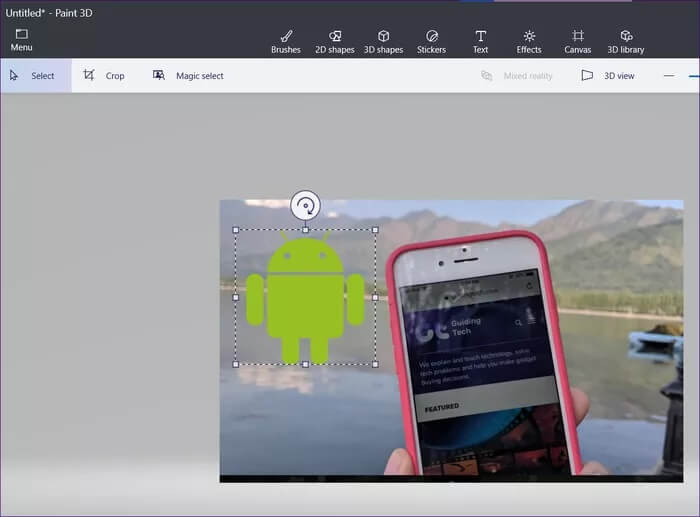The width and height of the screenshot is (700, 517).
Task: Click the left-middle selection handle of Android sticker
Action: tap(236, 297)
